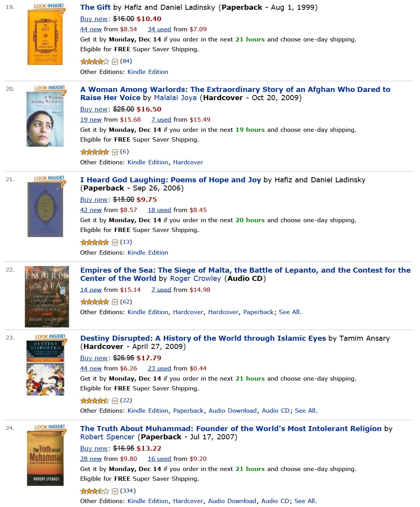
Task: Click the star rating for The Gift
Action: 94,61
